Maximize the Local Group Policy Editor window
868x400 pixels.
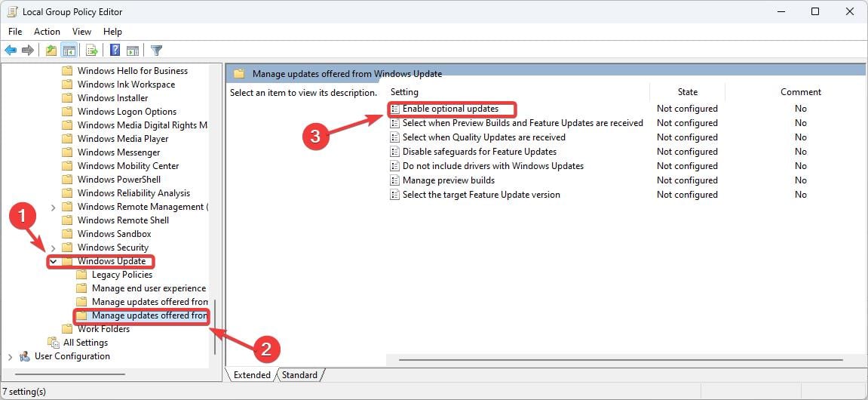point(815,11)
